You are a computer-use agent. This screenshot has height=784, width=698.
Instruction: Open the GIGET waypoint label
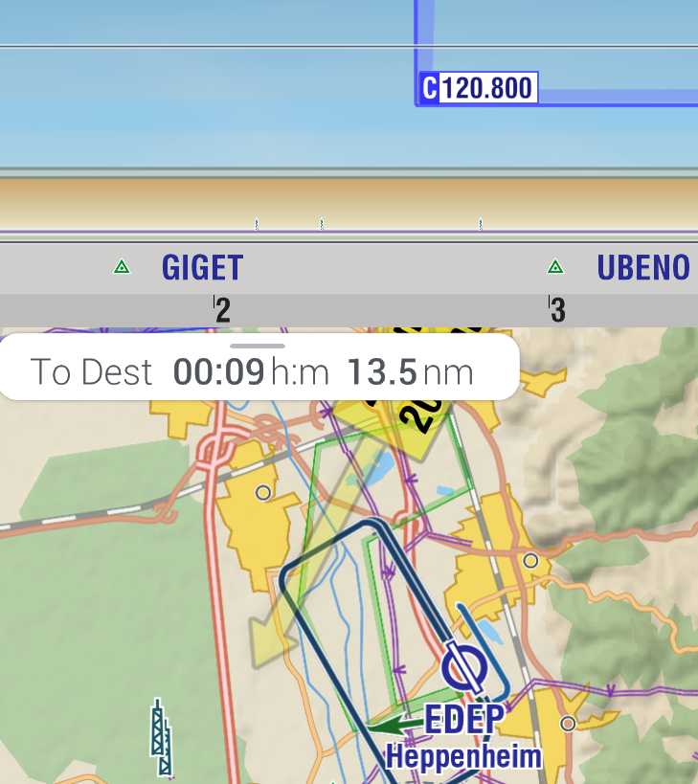[202, 267]
